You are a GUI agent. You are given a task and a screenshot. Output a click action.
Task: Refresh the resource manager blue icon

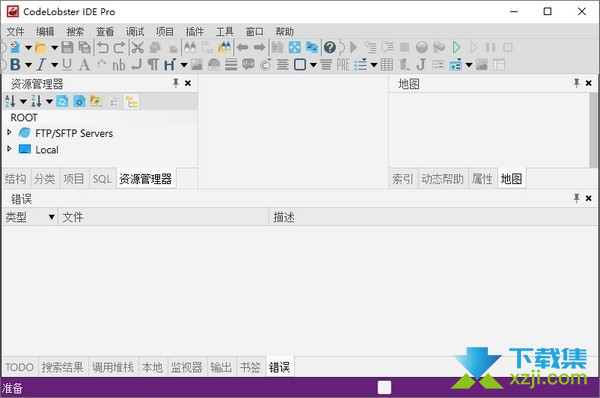tap(62, 101)
